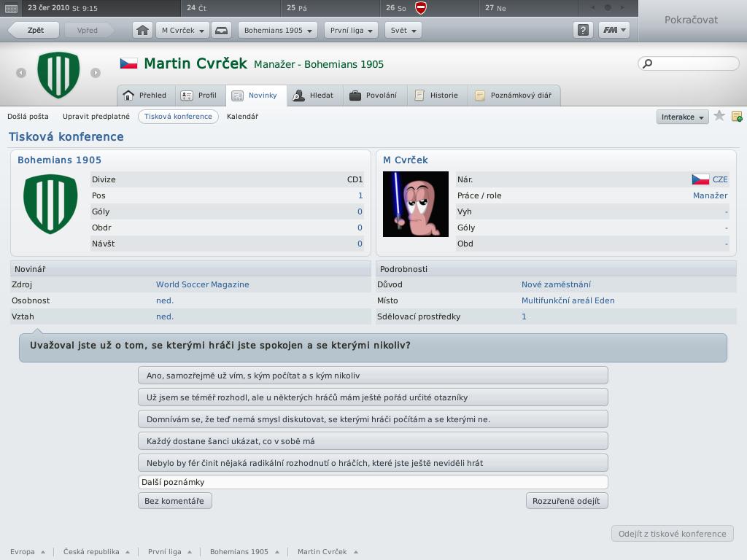Click the red shield icon on Saturday 26
The width and height of the screenshot is (747, 560).
coord(421,8)
